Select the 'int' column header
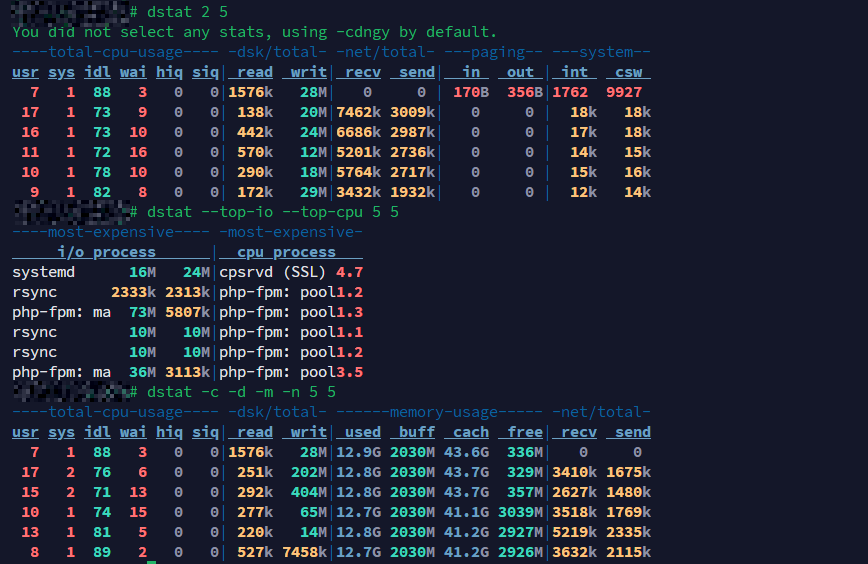Viewport: 868px width, 564px height. point(574,72)
